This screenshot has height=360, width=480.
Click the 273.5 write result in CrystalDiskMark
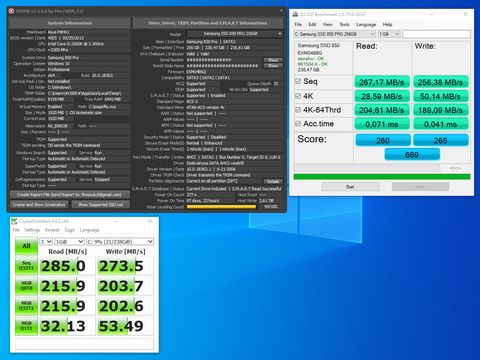[x=125, y=266]
